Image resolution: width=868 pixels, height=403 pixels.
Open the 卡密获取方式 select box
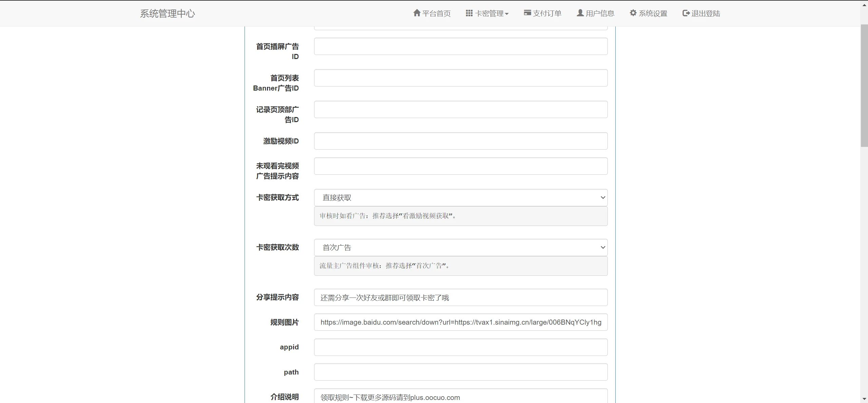coord(460,197)
